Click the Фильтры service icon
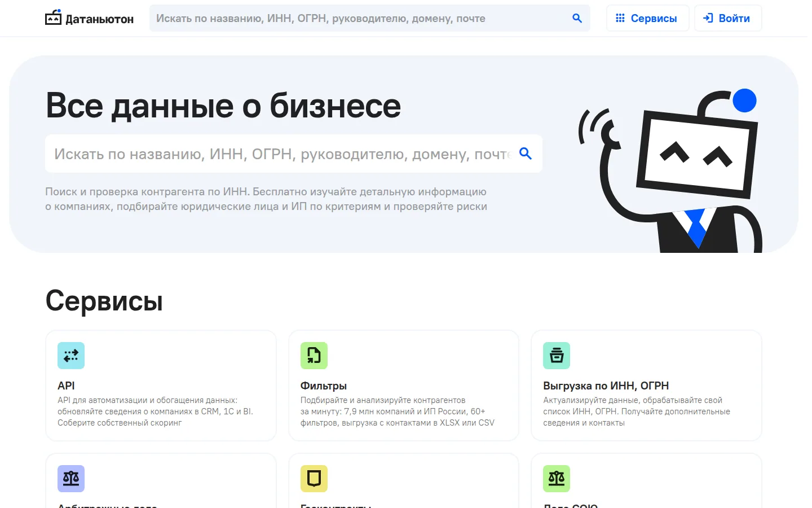Screen dimensions: 812x508 (x=314, y=356)
